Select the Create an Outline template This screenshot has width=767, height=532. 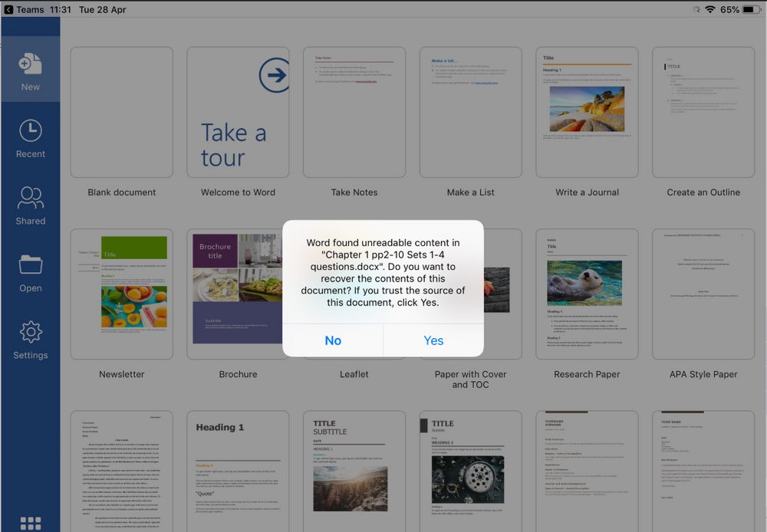(703, 112)
